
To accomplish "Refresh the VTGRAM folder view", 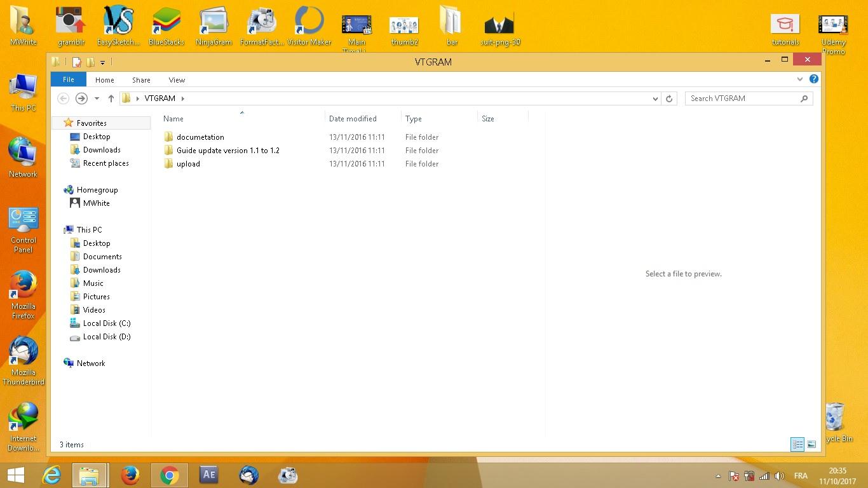I will pos(668,98).
